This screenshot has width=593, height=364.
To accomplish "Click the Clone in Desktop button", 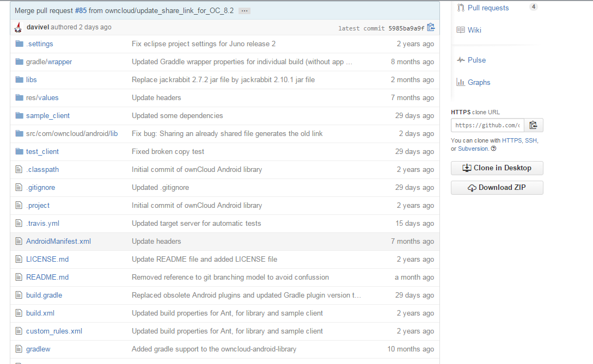I will (497, 168).
